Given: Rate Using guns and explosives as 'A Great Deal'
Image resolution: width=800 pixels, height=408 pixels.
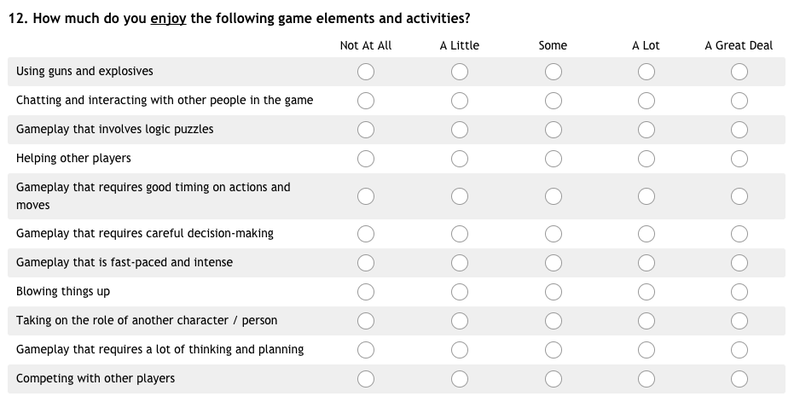Looking at the screenshot, I should click(x=739, y=71).
